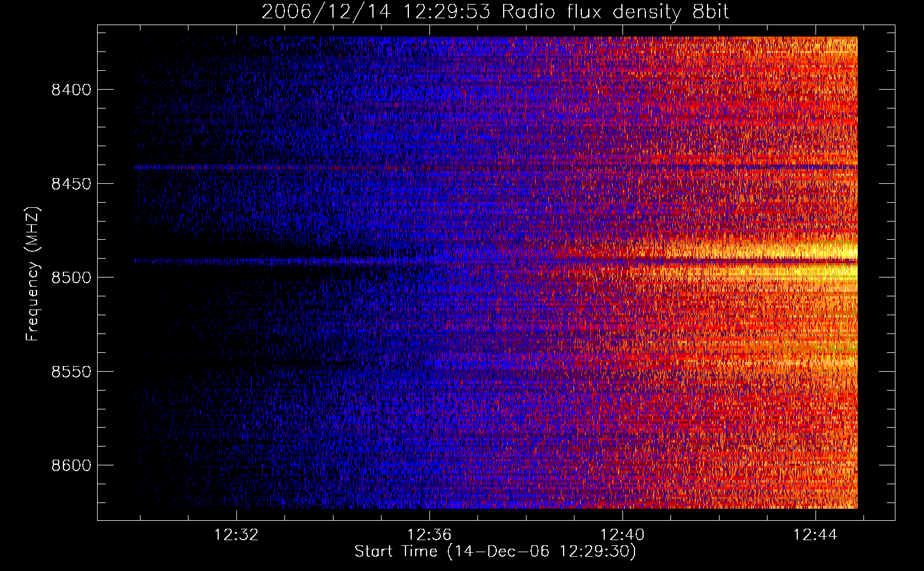Click the "Start Time (14-Dec-06 12:29:30)" axis label
924x571 pixels.
point(495,552)
